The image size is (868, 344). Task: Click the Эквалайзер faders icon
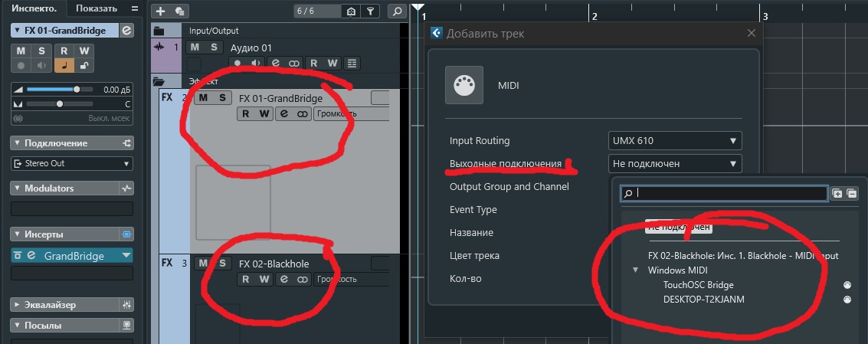(x=127, y=305)
